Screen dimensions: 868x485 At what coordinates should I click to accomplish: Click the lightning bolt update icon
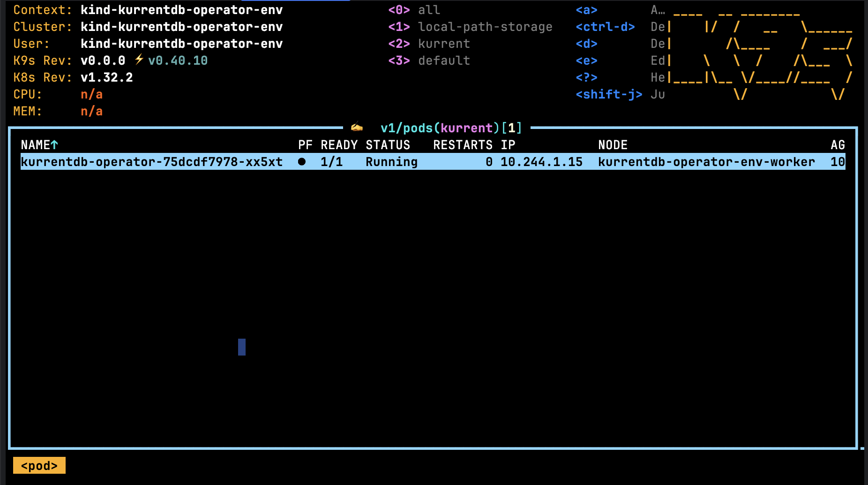(x=139, y=60)
